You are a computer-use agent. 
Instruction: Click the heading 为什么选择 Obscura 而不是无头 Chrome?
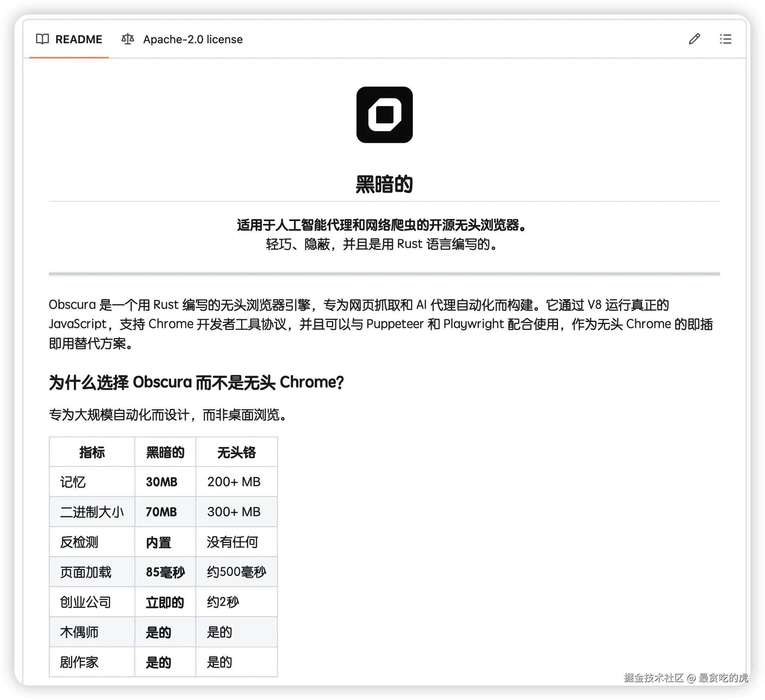(196, 382)
